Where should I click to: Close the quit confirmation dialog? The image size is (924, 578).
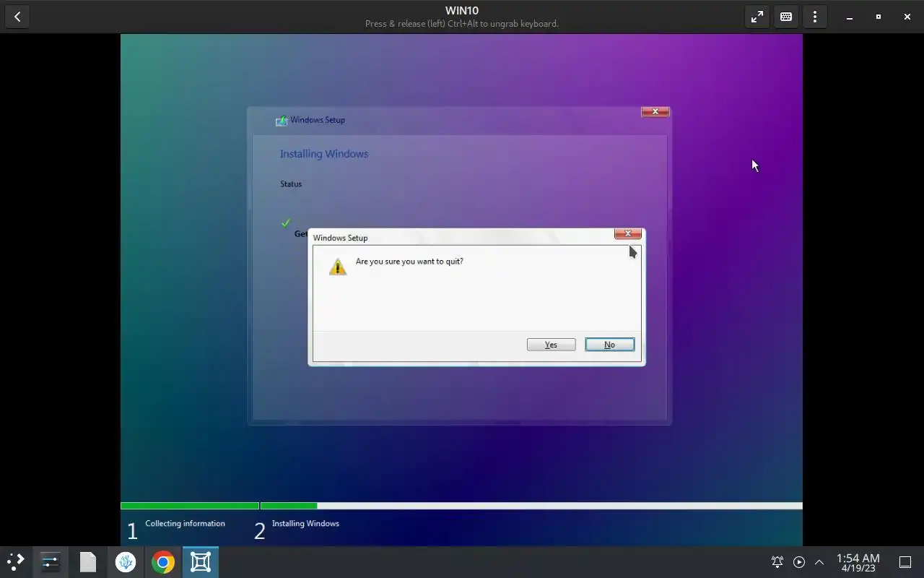click(x=628, y=233)
